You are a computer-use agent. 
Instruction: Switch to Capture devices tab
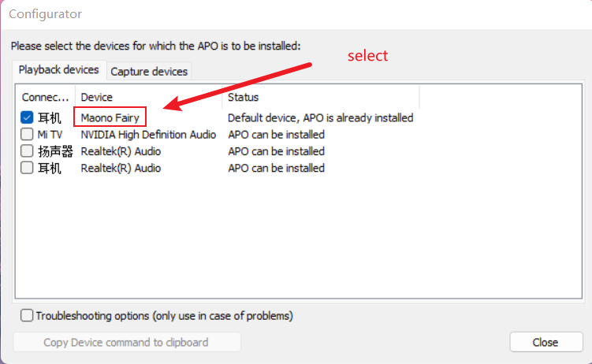149,71
